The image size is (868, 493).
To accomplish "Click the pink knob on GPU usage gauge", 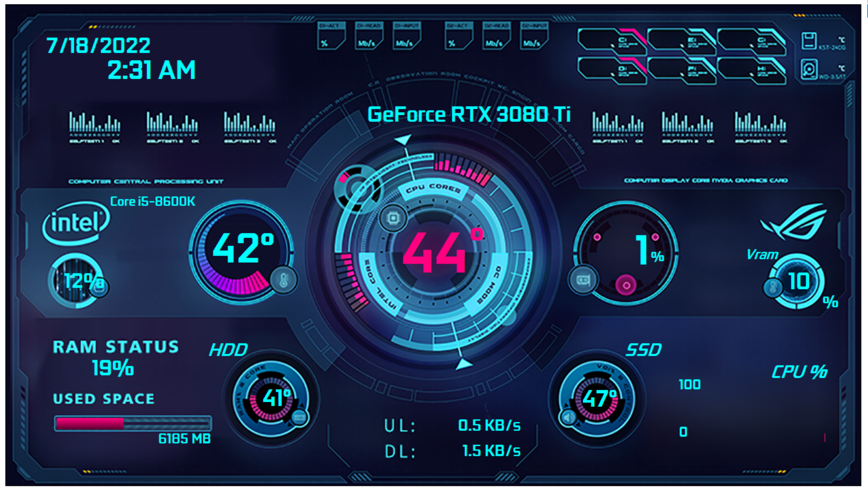I will (626, 285).
